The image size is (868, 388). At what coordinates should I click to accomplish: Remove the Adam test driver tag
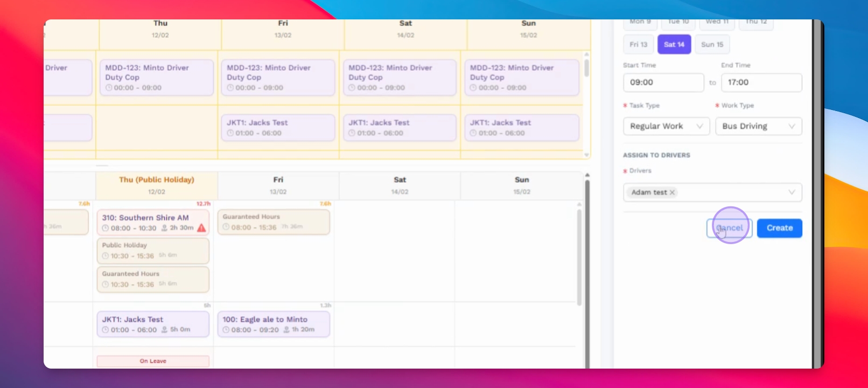[x=672, y=192]
